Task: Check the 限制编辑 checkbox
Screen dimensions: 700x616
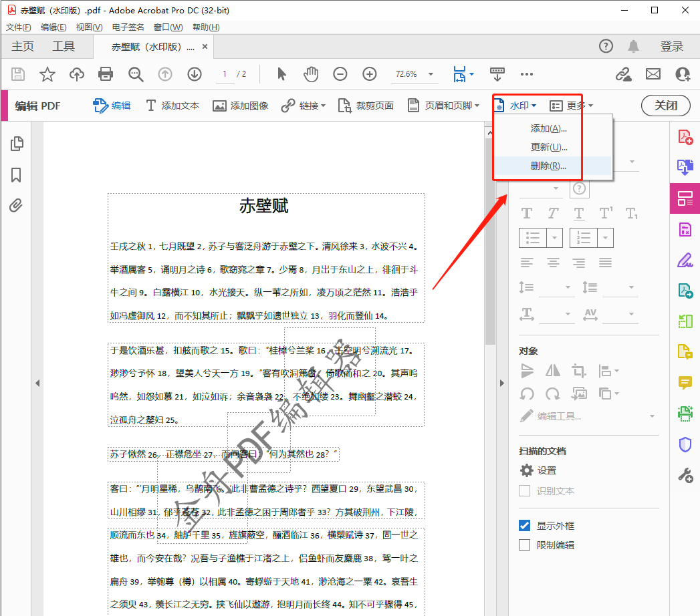Action: 525,545
